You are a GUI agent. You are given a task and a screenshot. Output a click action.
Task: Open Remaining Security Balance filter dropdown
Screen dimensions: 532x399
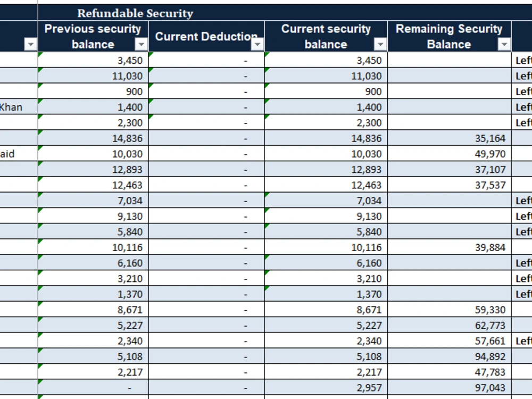tap(504, 44)
